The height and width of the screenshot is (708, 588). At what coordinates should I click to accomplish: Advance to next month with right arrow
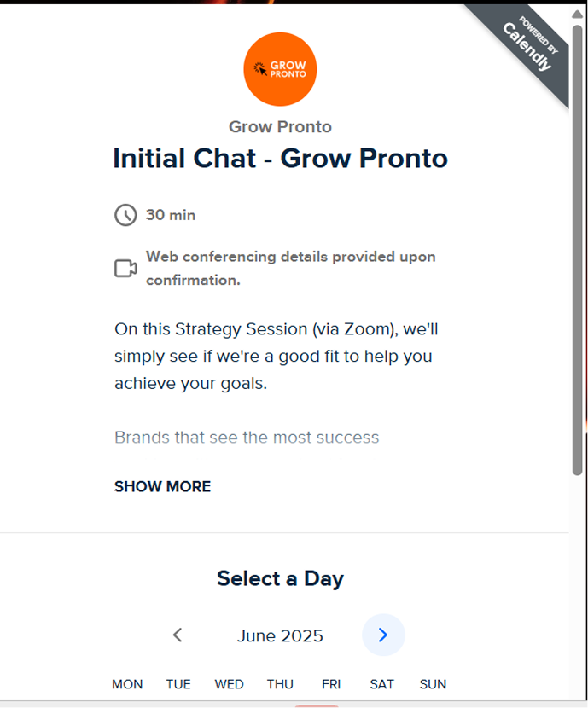click(x=383, y=635)
